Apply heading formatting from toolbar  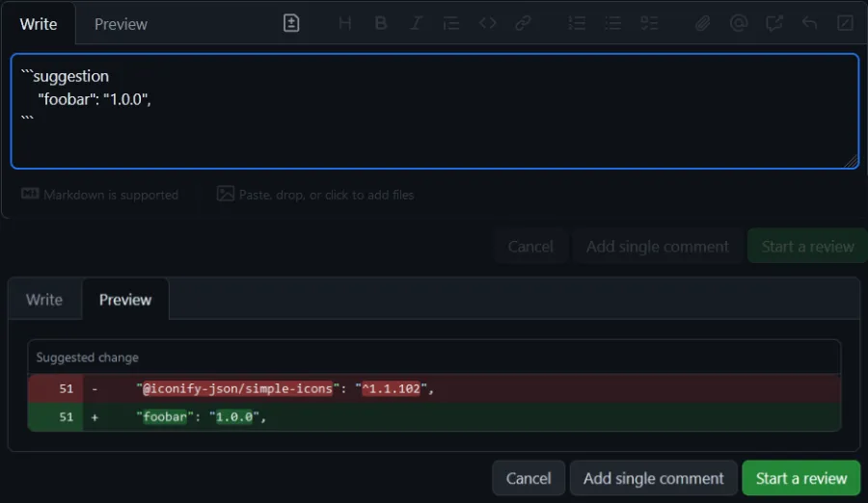coord(344,23)
